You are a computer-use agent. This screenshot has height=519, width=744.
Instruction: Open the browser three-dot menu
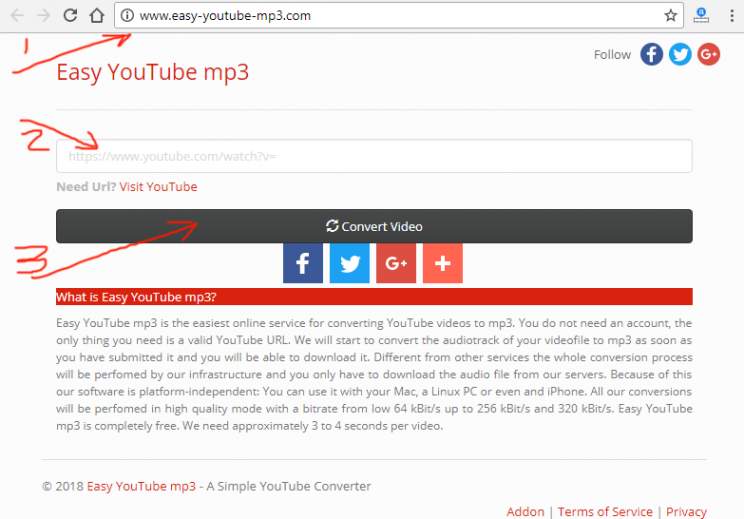coord(732,16)
